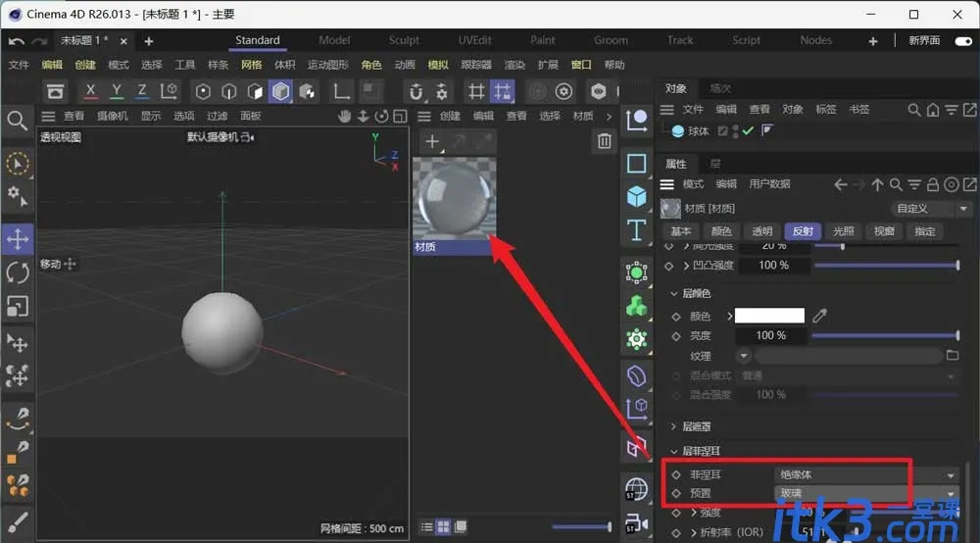Expand 凹凸强度 parameter arrow
Screen dimensions: 980x543
click(x=686, y=266)
